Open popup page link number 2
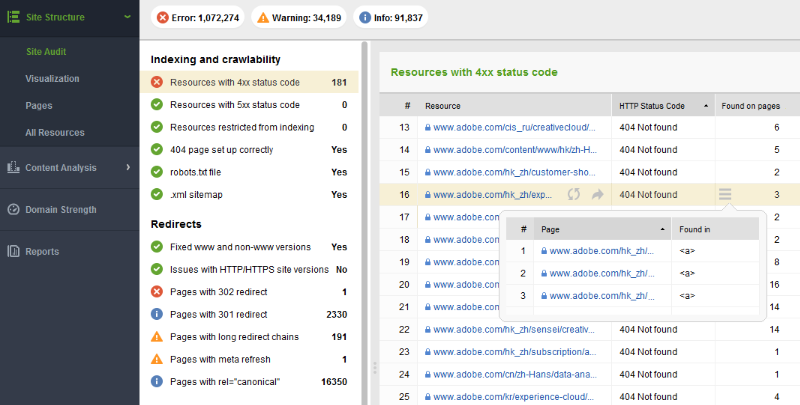 point(602,273)
